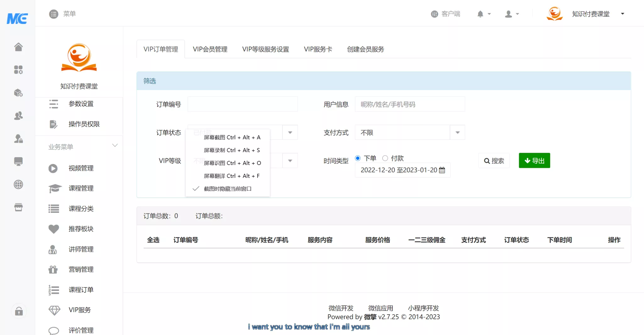Click the globe icon in left rail
The width and height of the screenshot is (644, 335).
(x=18, y=185)
